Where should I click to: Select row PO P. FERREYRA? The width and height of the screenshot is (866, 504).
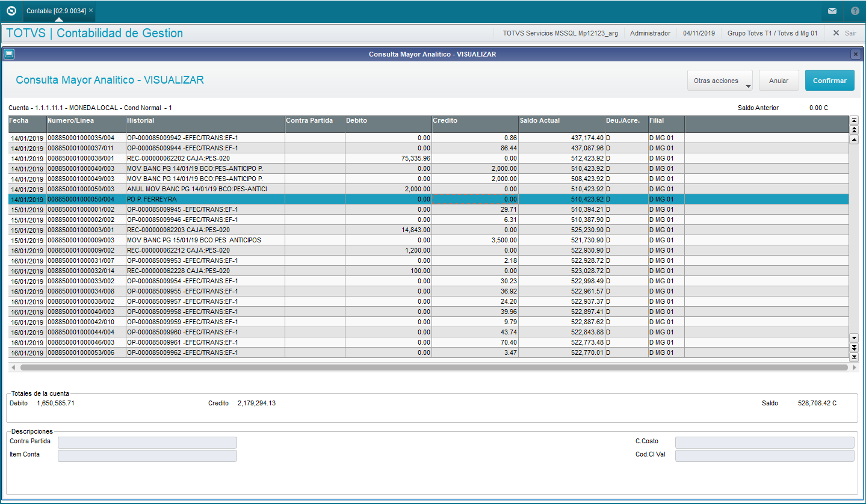coord(428,199)
